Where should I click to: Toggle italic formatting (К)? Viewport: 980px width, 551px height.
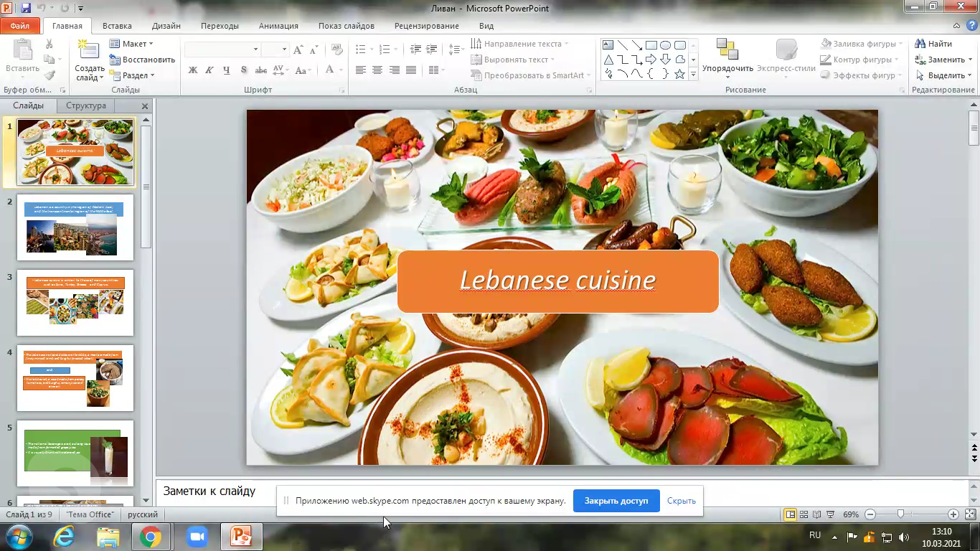209,70
